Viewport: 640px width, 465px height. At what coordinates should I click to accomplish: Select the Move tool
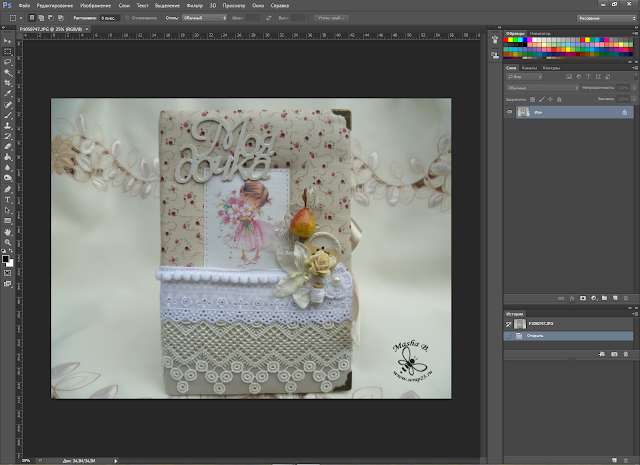tap(8, 41)
